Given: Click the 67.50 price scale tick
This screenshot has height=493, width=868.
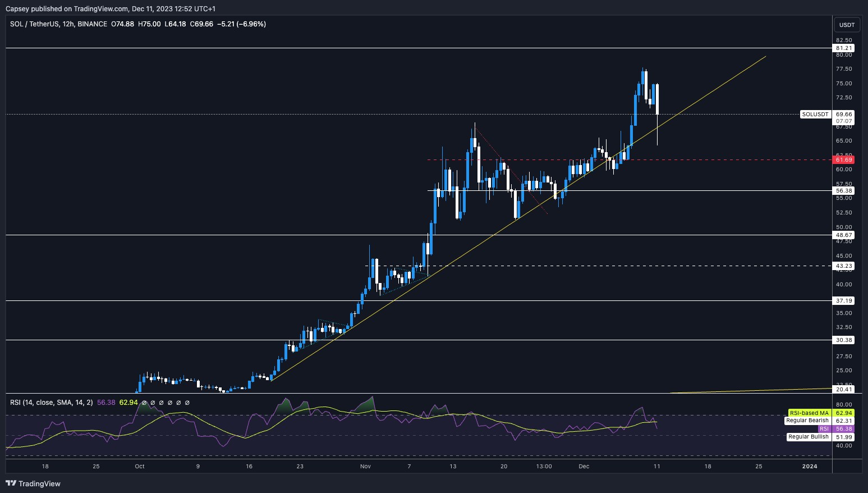Looking at the screenshot, I should click(x=844, y=127).
